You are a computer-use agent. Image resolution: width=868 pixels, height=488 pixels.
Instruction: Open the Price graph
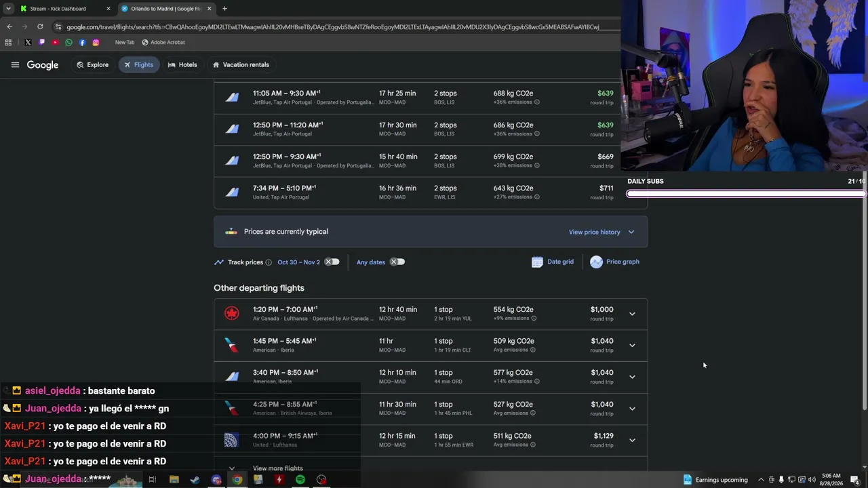click(614, 262)
